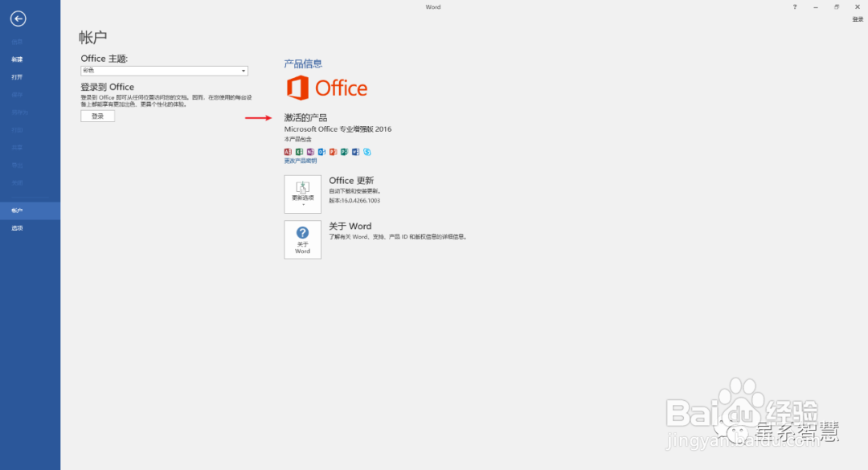Image resolution: width=868 pixels, height=470 pixels.
Task: Open help with the question mark in title bar
Action: 795,7
